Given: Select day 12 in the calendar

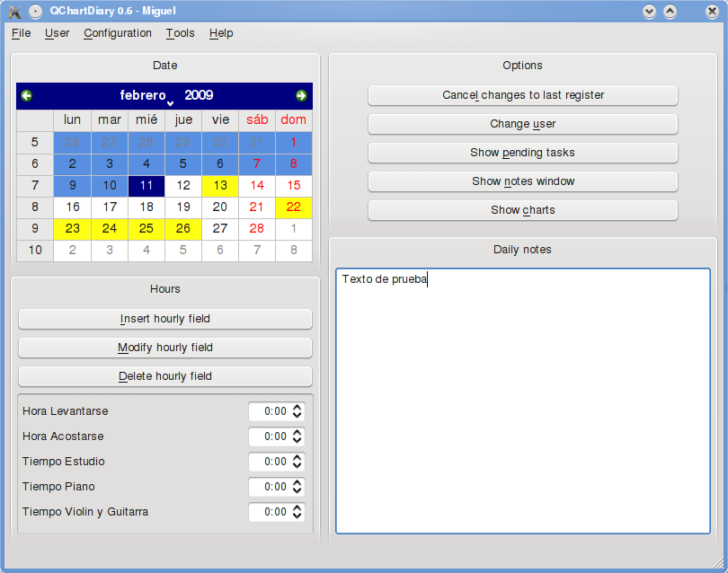Looking at the screenshot, I should (x=183, y=186).
